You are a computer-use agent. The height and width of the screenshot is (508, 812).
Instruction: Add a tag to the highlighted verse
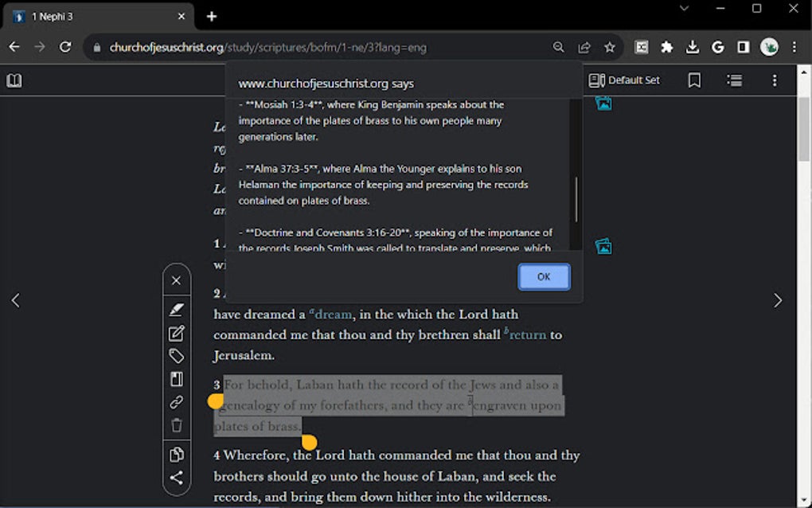point(176,356)
